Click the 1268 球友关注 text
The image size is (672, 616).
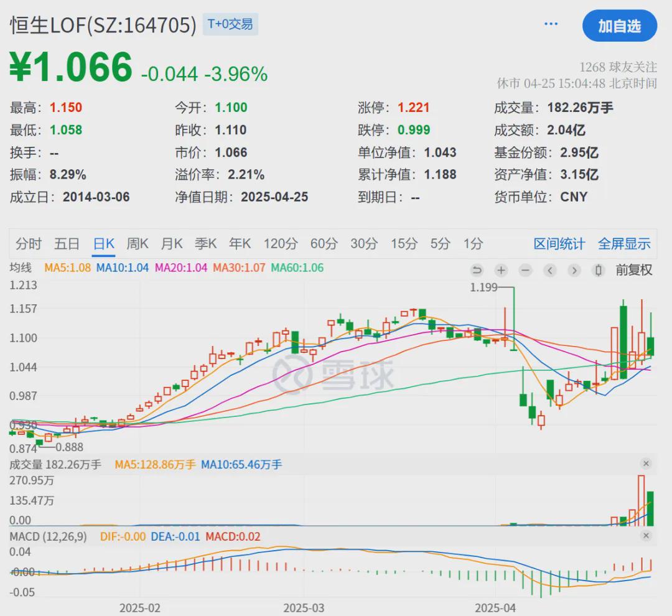coord(618,67)
